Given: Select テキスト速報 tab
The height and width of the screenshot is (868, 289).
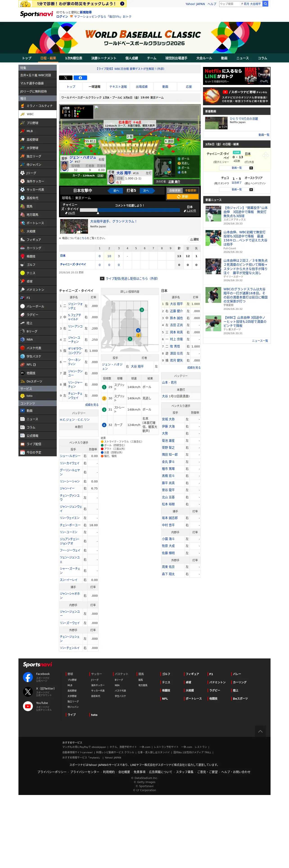Looking at the screenshot, I should point(118,87).
